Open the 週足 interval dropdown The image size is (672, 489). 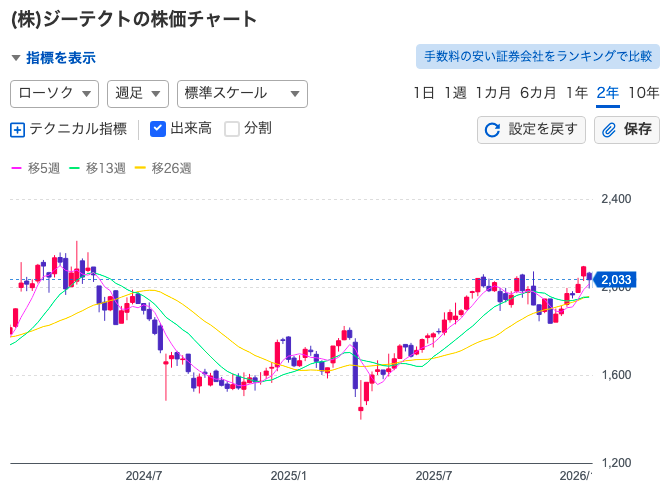tap(137, 93)
